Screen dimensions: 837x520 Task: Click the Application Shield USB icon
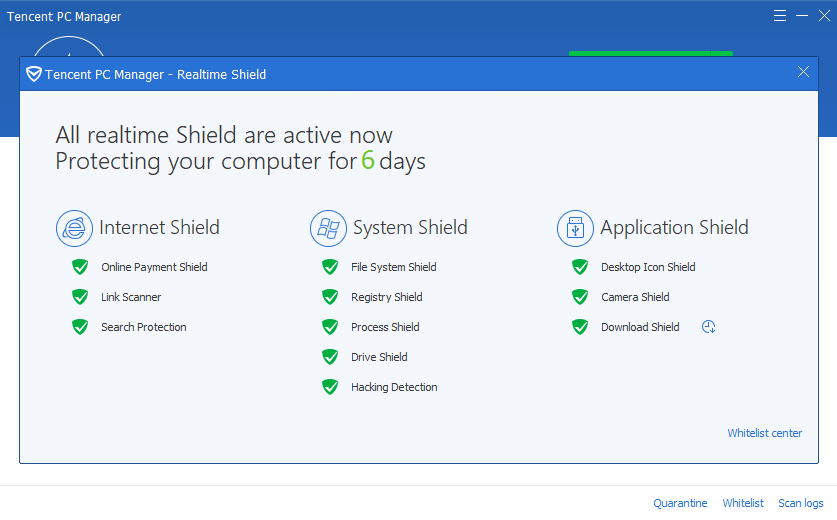[x=575, y=228]
